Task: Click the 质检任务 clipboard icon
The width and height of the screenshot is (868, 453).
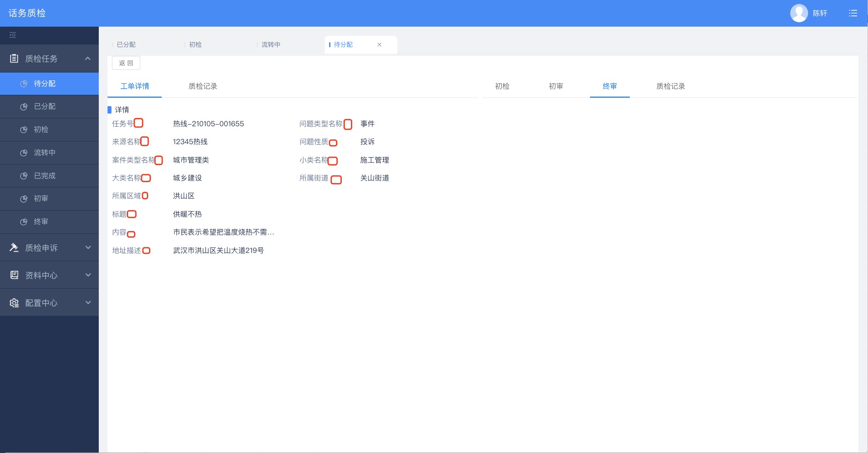Action: 14,59
